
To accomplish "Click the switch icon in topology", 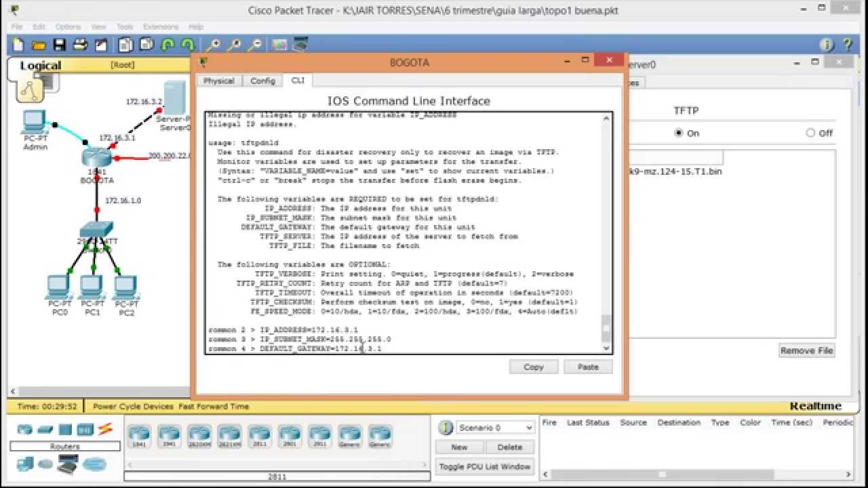I will pyautogui.click(x=96, y=229).
